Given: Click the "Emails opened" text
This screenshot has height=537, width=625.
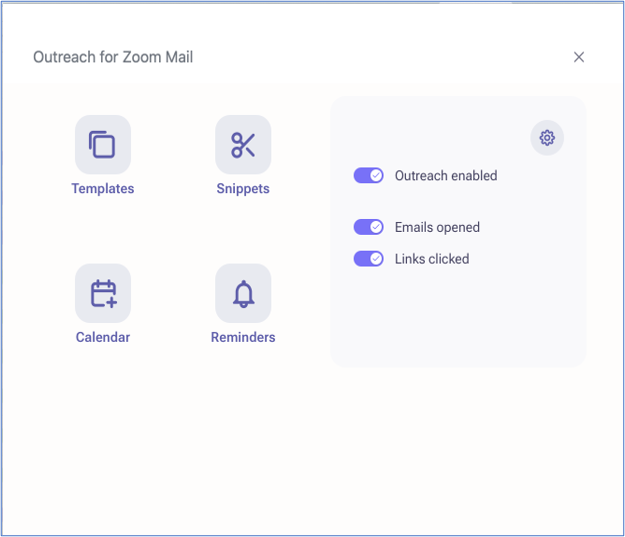Looking at the screenshot, I should click(x=437, y=227).
